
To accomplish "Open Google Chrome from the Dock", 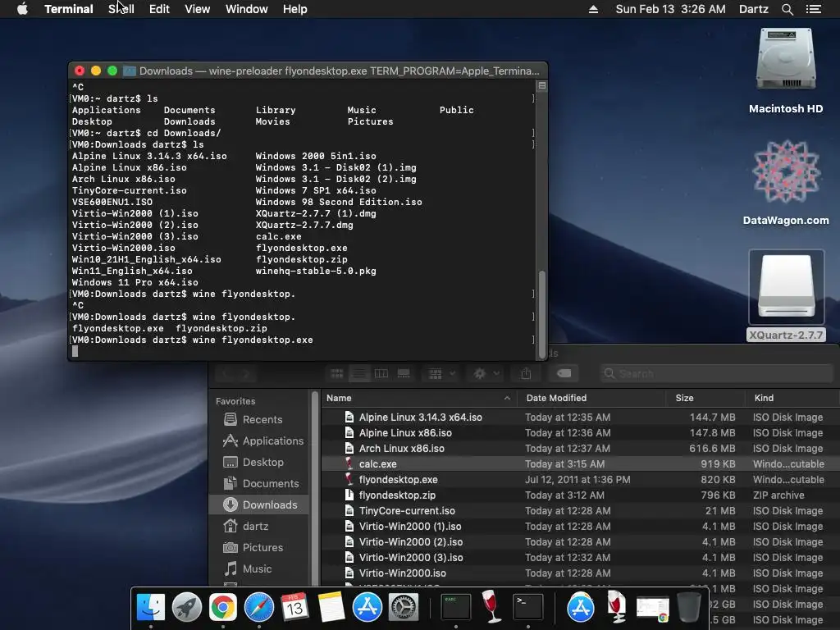I will pyautogui.click(x=223, y=607).
